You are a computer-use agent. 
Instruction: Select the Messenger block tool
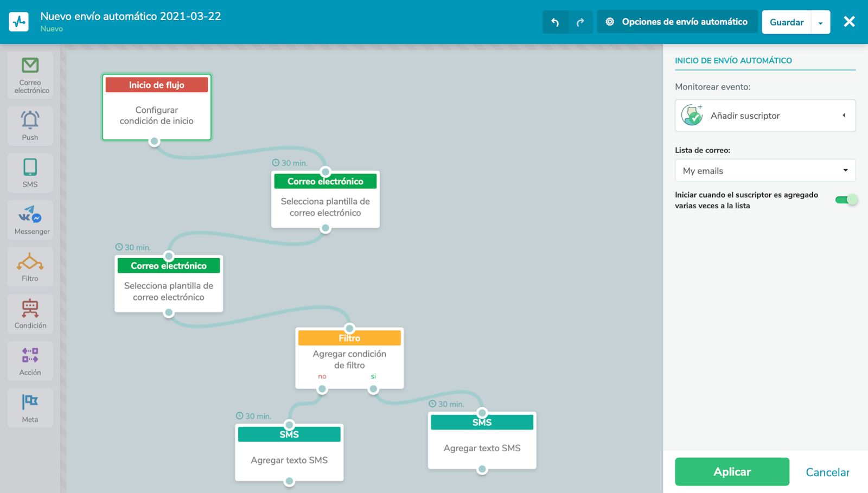[30, 219]
